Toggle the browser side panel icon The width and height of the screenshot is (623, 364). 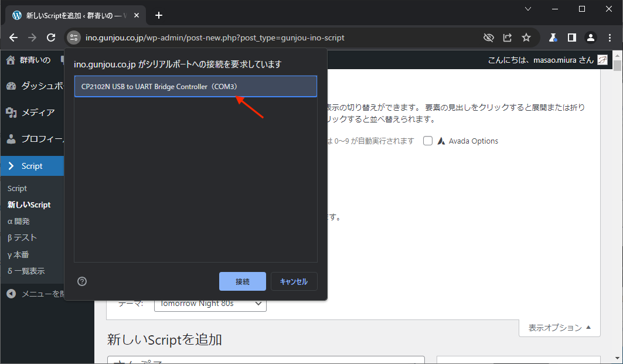pyautogui.click(x=571, y=38)
